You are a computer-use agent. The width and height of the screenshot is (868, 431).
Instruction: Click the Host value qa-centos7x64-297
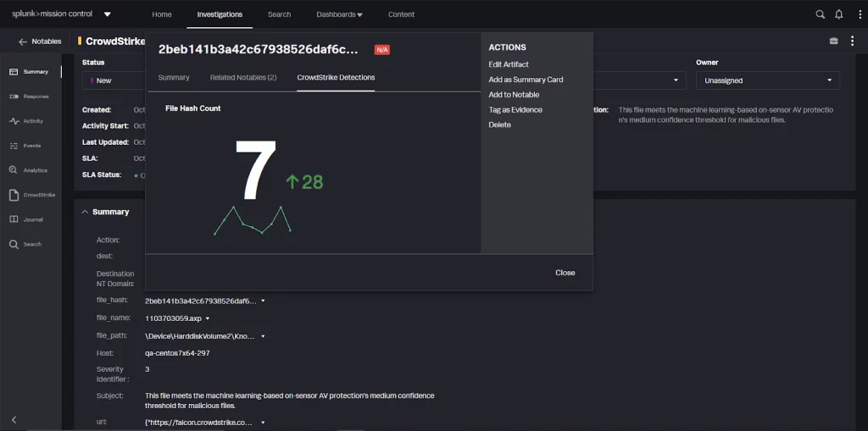tap(177, 353)
